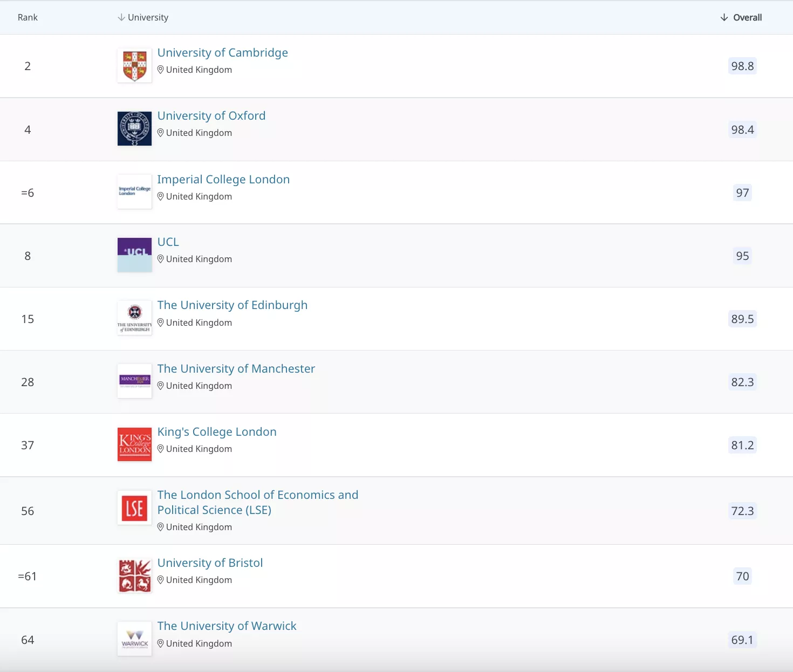This screenshot has height=672, width=793.
Task: Click the 98.8 overall score badge
Action: 742,66
